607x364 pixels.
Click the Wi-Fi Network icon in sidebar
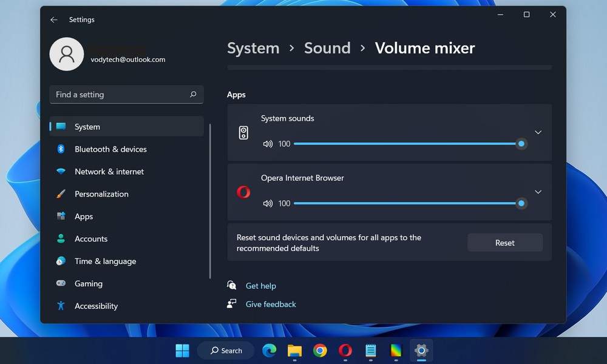(61, 171)
